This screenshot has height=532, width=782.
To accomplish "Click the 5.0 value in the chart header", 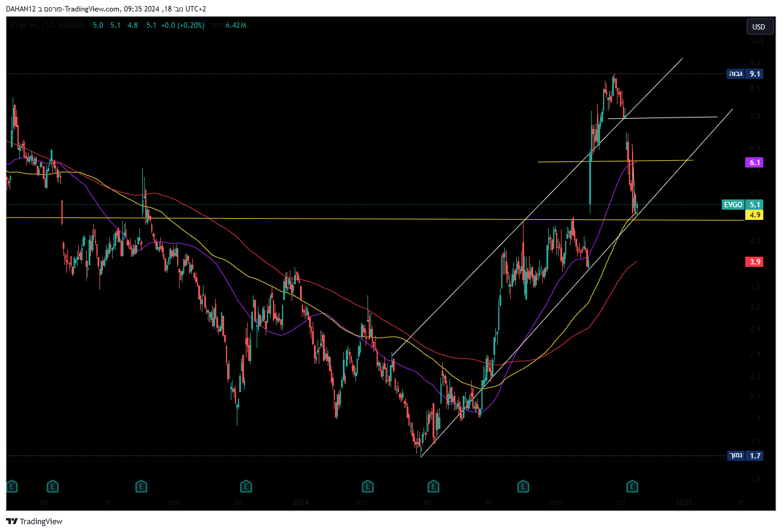I will pyautogui.click(x=98, y=25).
